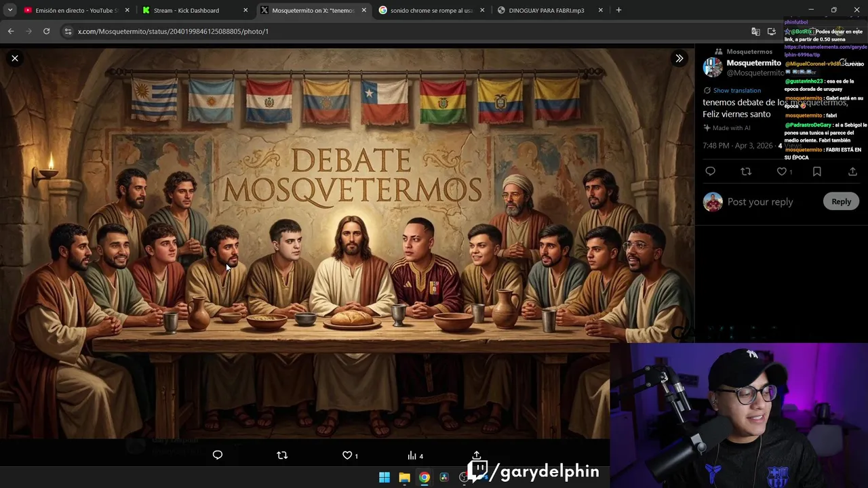Close the photo viewer with the X icon
The image size is (868, 488).
tap(14, 58)
